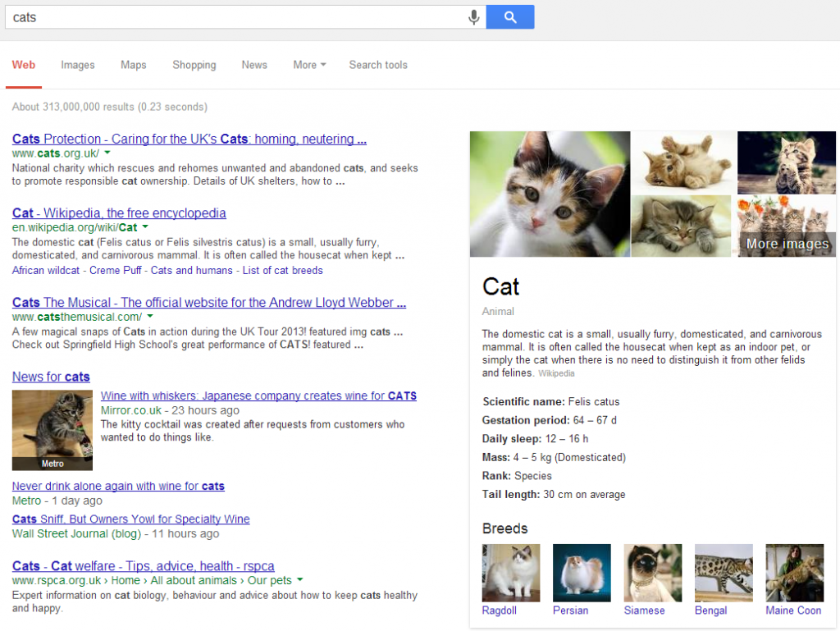Click the Ragdoll breed thumbnail
The height and width of the screenshot is (631, 840).
[x=511, y=573]
